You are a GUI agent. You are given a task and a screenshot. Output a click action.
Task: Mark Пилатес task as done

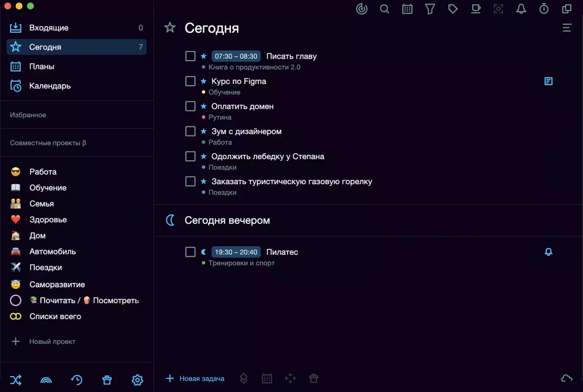pyautogui.click(x=190, y=252)
